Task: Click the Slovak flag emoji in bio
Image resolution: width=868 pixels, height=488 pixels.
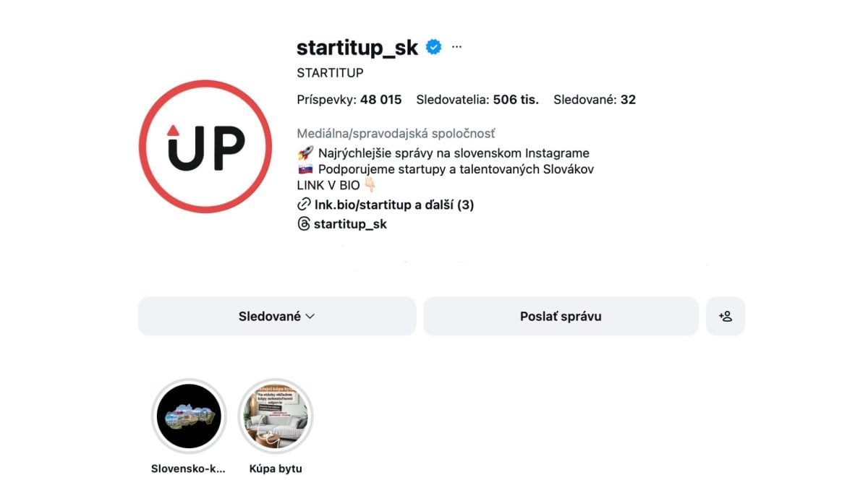Action: (x=305, y=169)
